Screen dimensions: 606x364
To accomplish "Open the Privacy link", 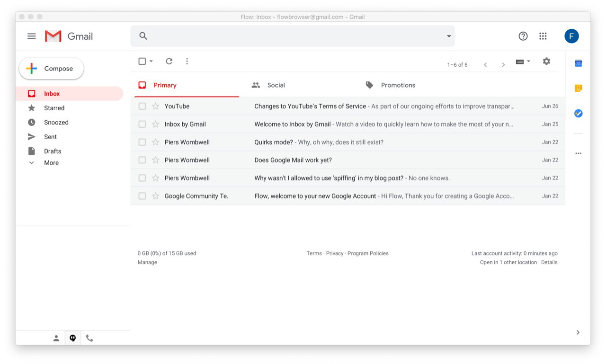I will (x=335, y=253).
